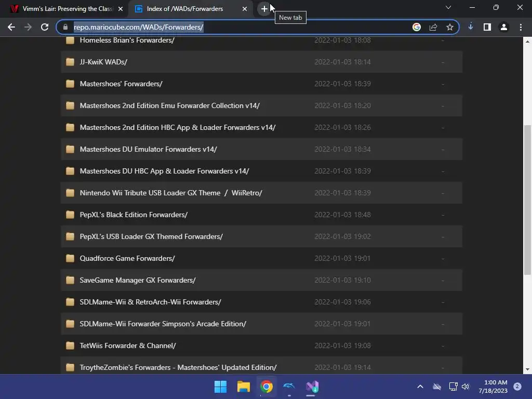Screen dimensions: 532x399
Task: Click folder icon beside Quadforce Game Forwarders
Action: (70, 258)
